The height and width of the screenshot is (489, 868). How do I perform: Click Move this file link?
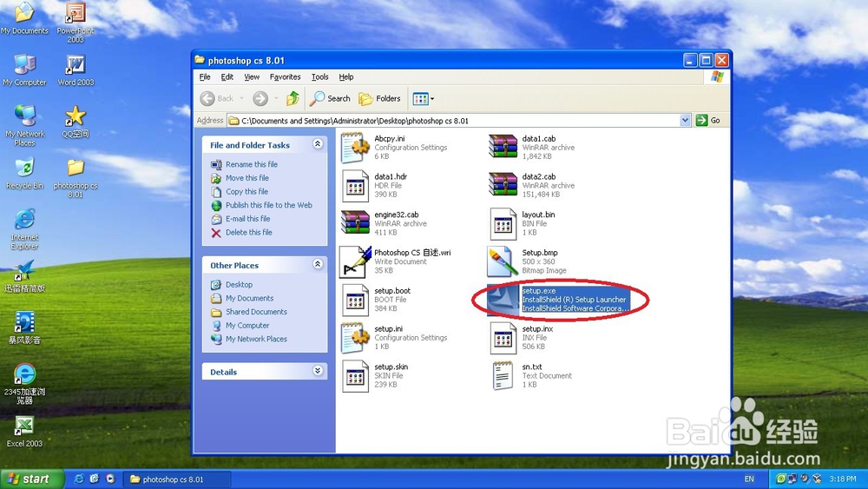tap(247, 178)
